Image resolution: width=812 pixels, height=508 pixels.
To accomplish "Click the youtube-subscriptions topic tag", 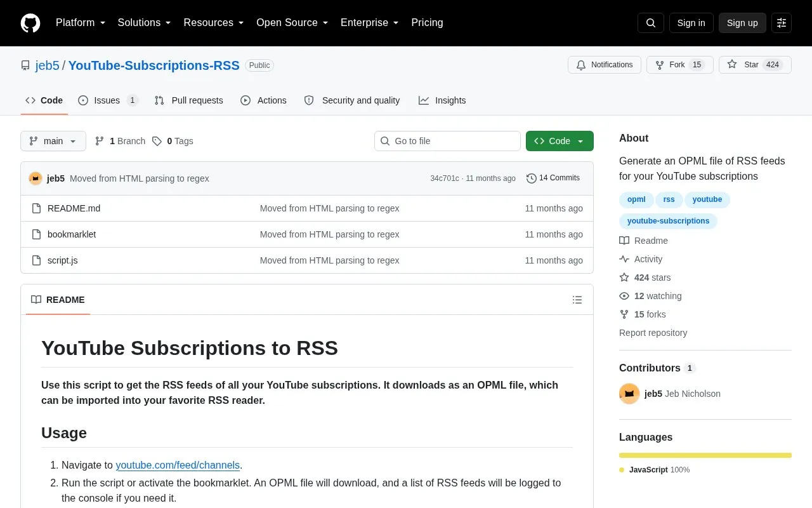I will (668, 221).
